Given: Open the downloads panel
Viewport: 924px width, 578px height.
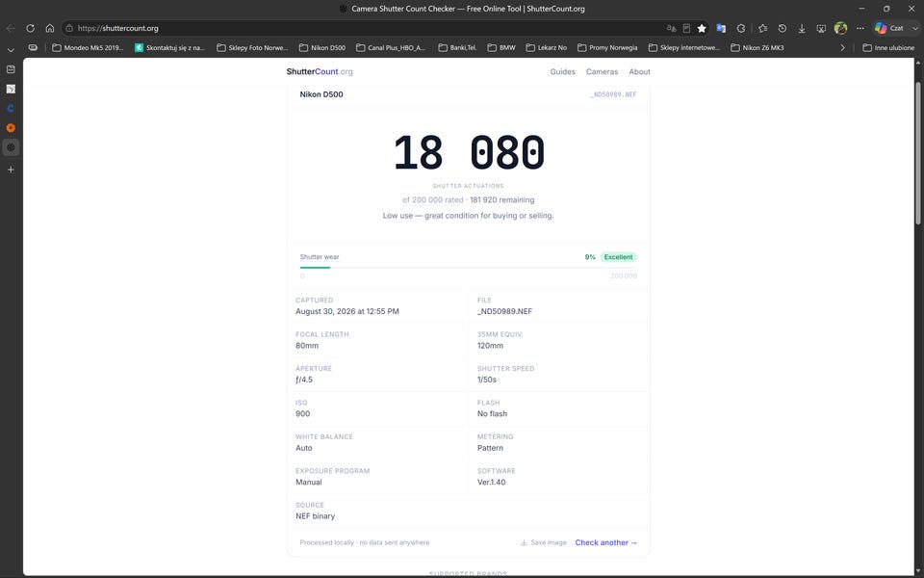Looking at the screenshot, I should click(x=802, y=28).
